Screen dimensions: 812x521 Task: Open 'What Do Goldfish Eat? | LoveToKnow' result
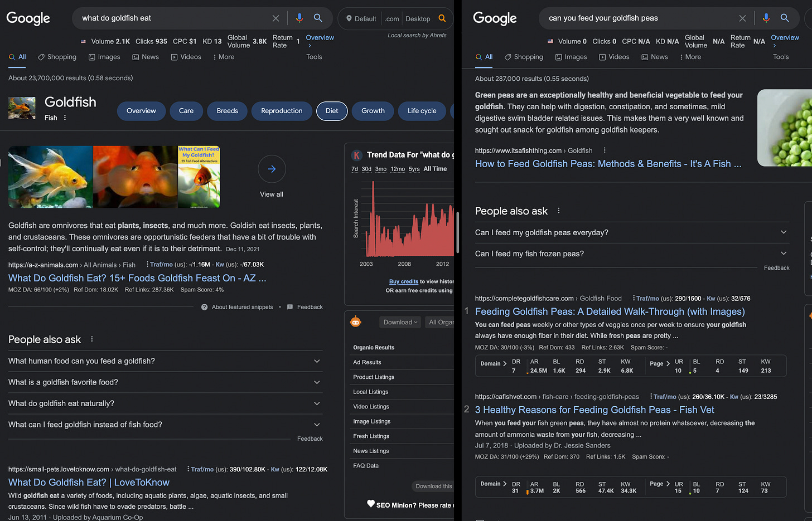tap(89, 483)
